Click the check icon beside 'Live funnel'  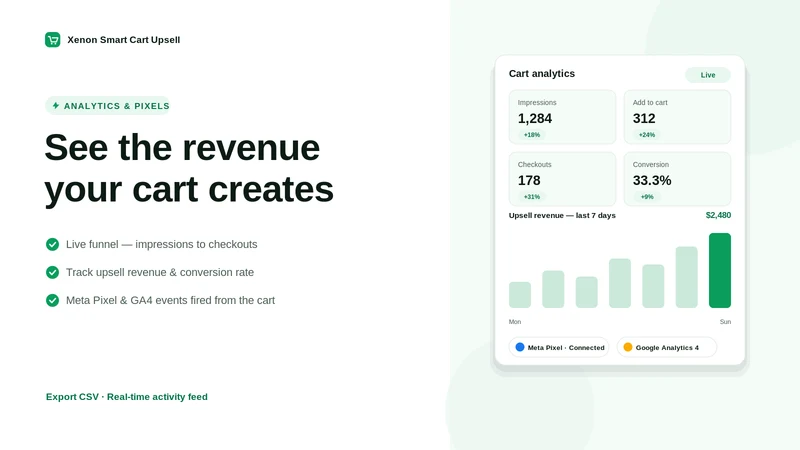[x=53, y=244]
